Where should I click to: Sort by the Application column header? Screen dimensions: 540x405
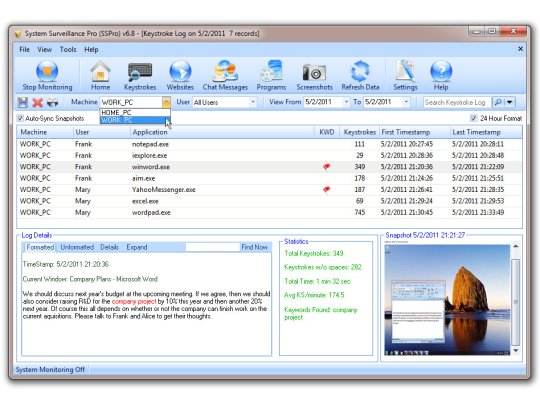coord(222,132)
